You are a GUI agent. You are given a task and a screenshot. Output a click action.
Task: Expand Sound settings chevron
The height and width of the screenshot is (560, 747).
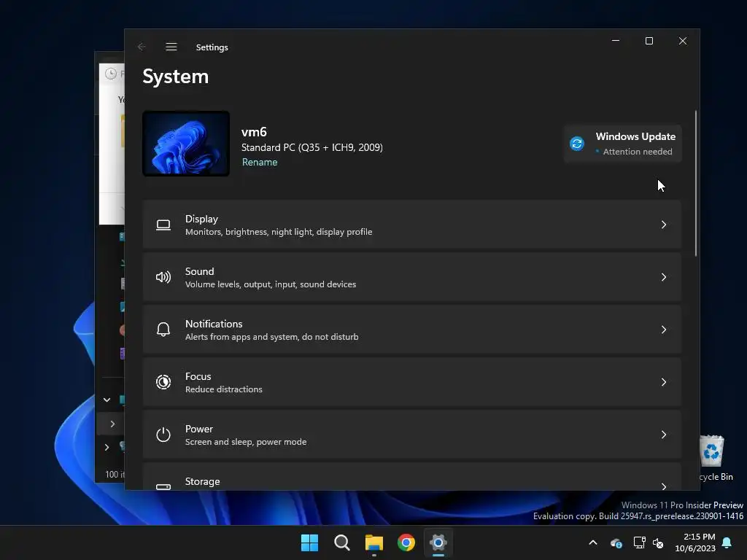tap(664, 277)
